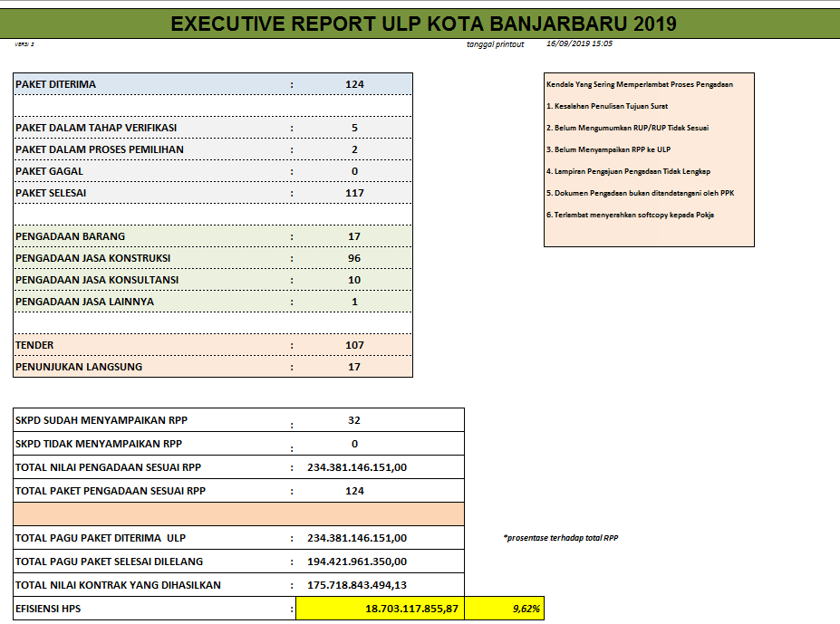Click the PENGADAAN JASA KONSULTANSI value 10

(x=354, y=280)
